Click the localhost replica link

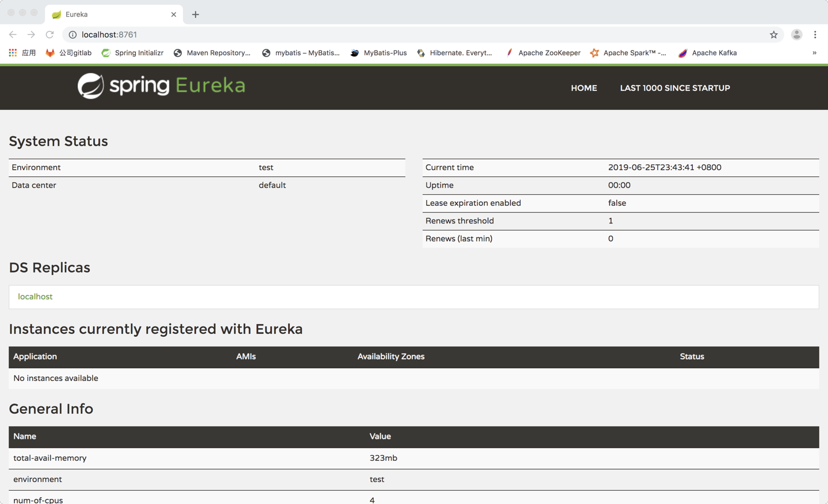pyautogui.click(x=35, y=297)
